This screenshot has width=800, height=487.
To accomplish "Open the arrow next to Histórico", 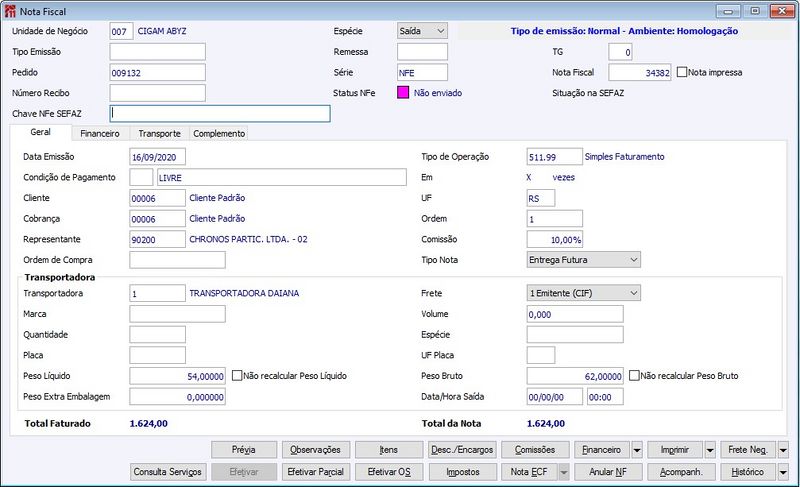I will click(783, 471).
